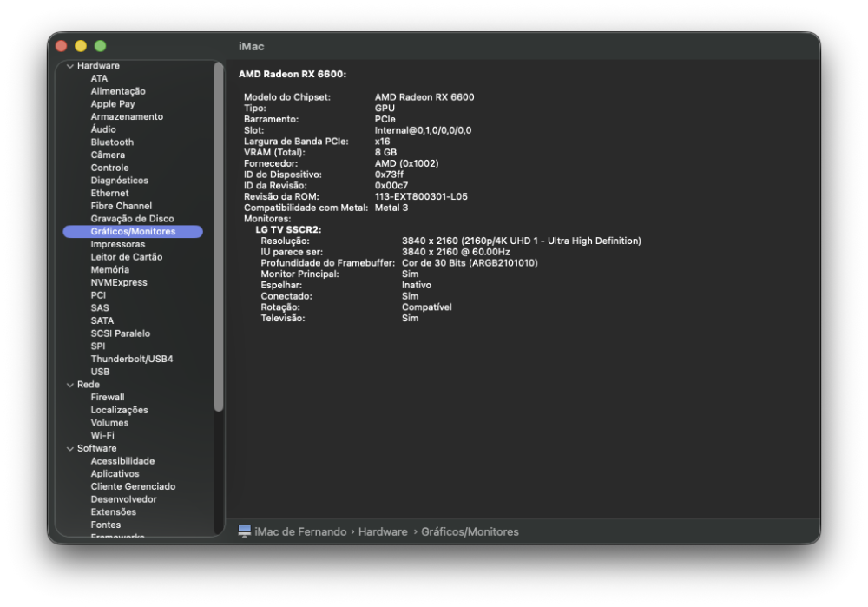This screenshot has width=868, height=607.
Task: Click Gráficos/Monitores in the path bar
Action: (470, 531)
